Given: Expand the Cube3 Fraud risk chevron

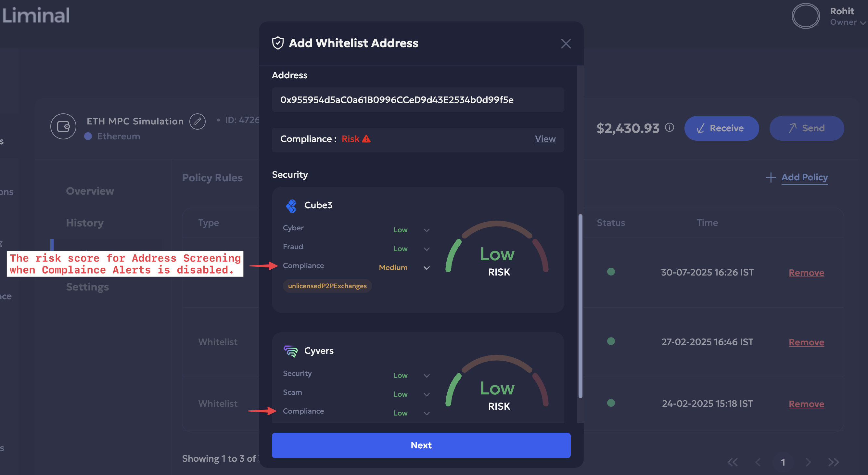Looking at the screenshot, I should (x=426, y=249).
